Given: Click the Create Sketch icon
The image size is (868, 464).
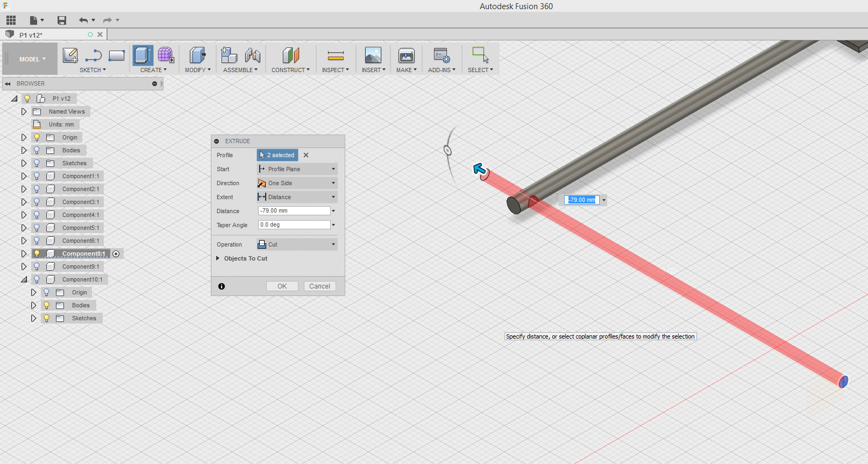Looking at the screenshot, I should coord(70,55).
